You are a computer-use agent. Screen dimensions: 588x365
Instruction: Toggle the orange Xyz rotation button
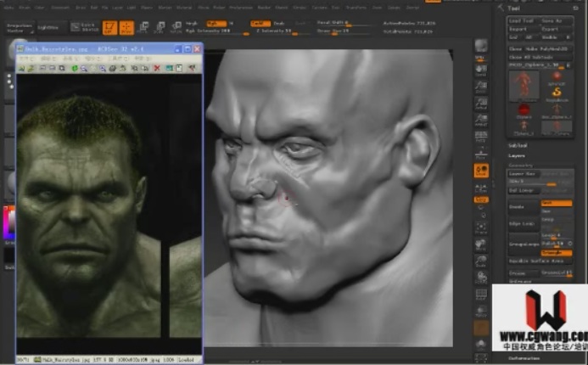click(x=481, y=200)
